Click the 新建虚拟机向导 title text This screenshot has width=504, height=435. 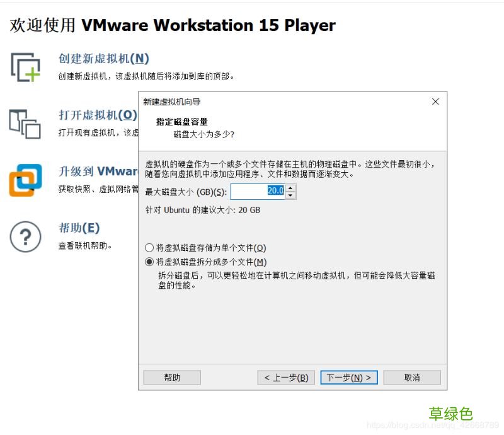[x=172, y=102]
